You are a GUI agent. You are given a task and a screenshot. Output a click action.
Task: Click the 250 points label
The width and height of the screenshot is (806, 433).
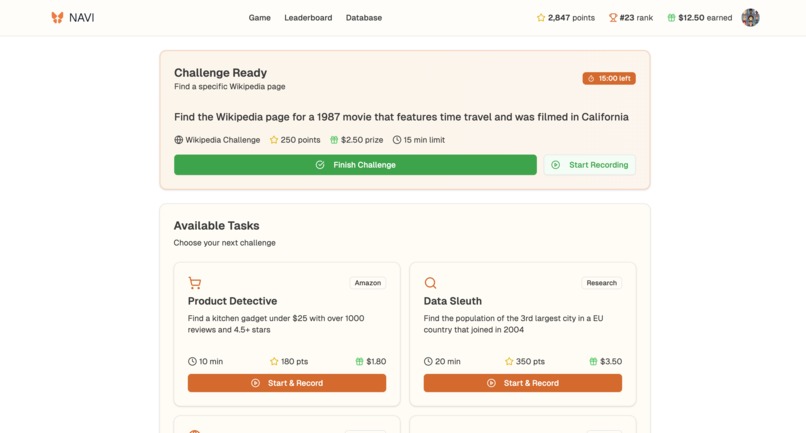300,140
